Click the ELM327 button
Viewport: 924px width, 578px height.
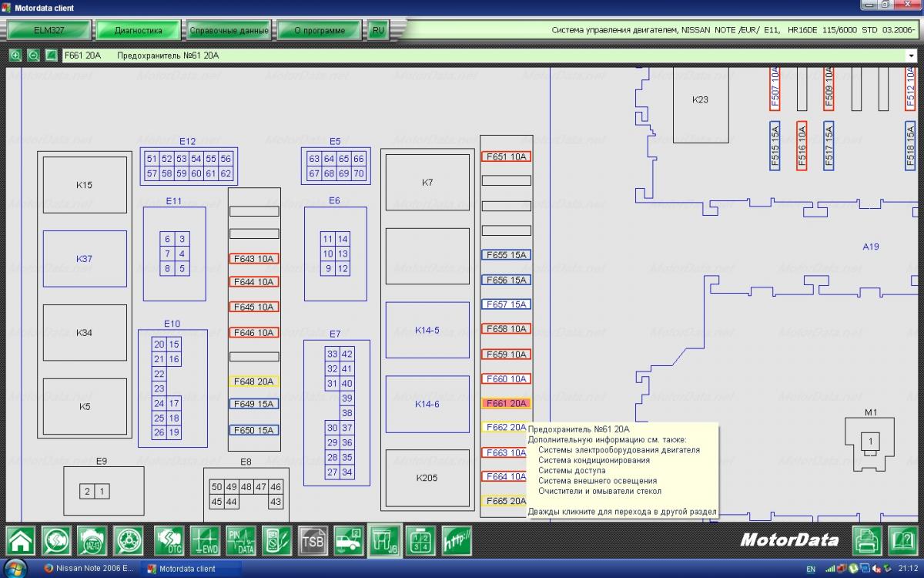49,31
